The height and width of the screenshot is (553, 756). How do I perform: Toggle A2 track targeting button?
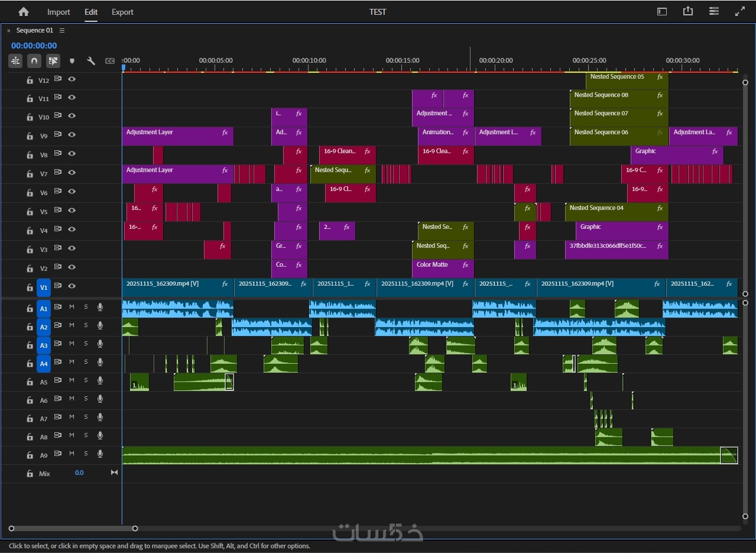[44, 326]
